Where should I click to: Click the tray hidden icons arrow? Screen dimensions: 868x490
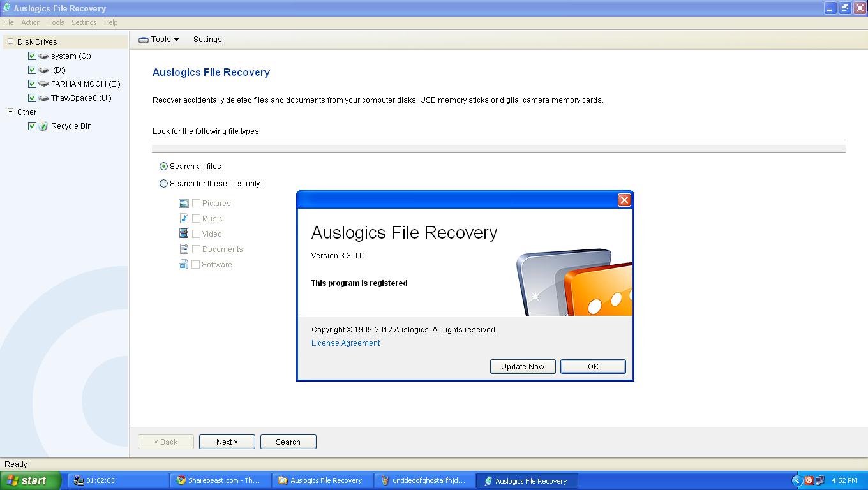coord(797,480)
